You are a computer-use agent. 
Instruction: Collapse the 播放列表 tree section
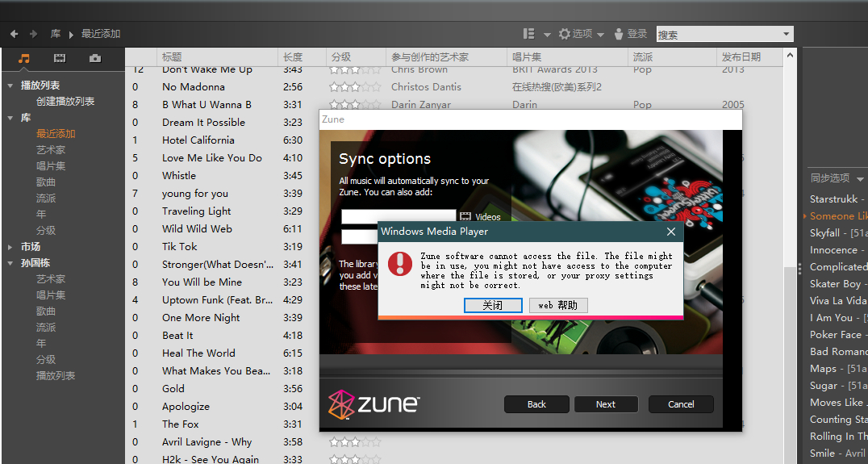tap(10, 86)
